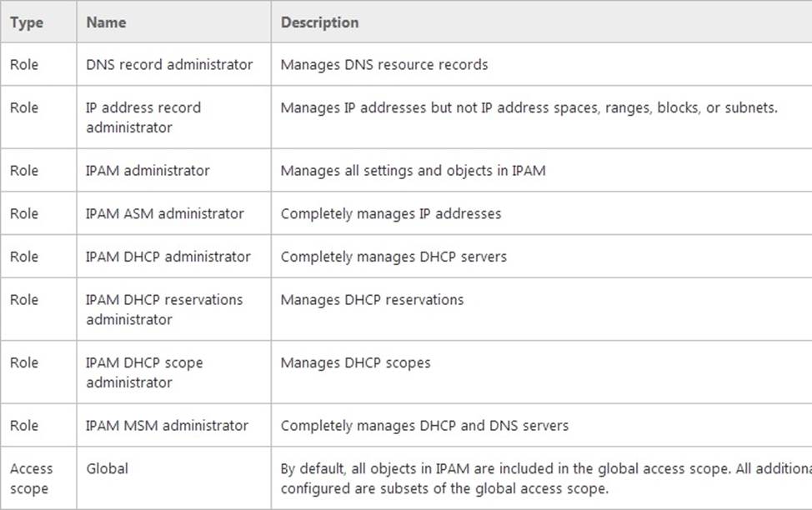Select the "Manages DHCP reservations" description
This screenshot has height=510, width=812.
pyautogui.click(x=372, y=299)
